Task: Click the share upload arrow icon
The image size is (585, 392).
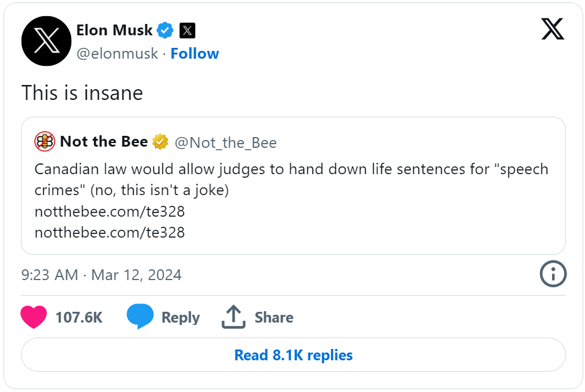Action: (234, 317)
